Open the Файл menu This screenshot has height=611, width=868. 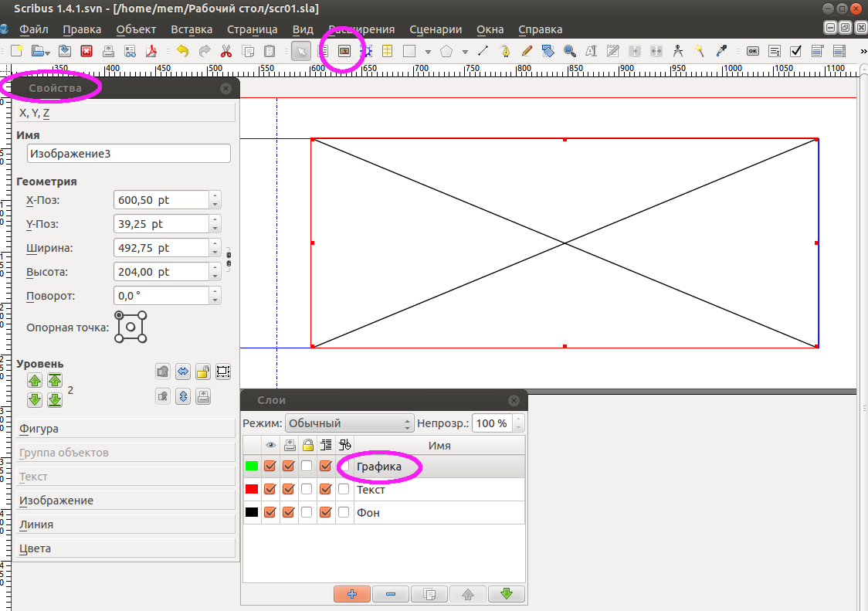pos(34,29)
